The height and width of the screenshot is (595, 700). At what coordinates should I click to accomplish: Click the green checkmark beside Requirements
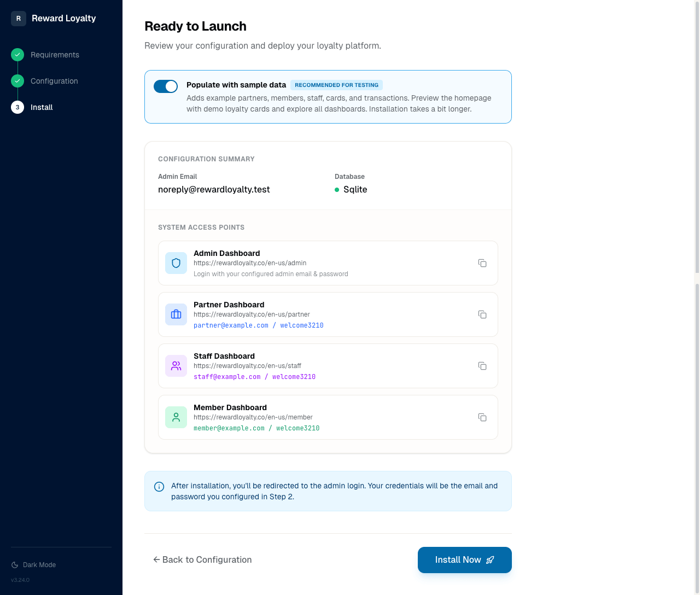pos(17,55)
